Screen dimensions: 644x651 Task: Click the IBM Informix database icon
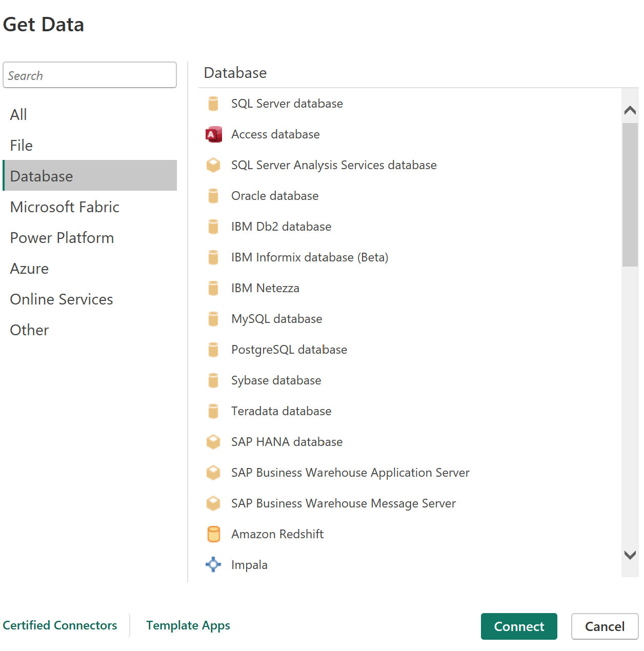[213, 257]
